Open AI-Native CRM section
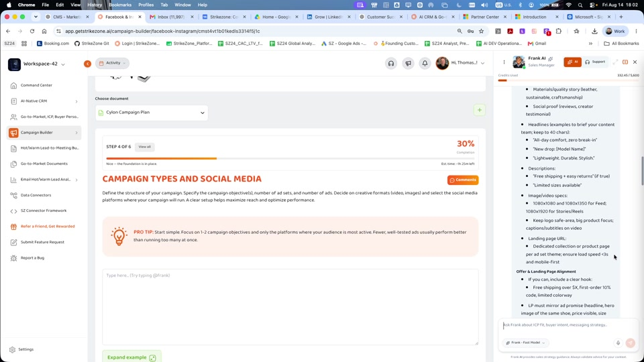 [x=44, y=101]
